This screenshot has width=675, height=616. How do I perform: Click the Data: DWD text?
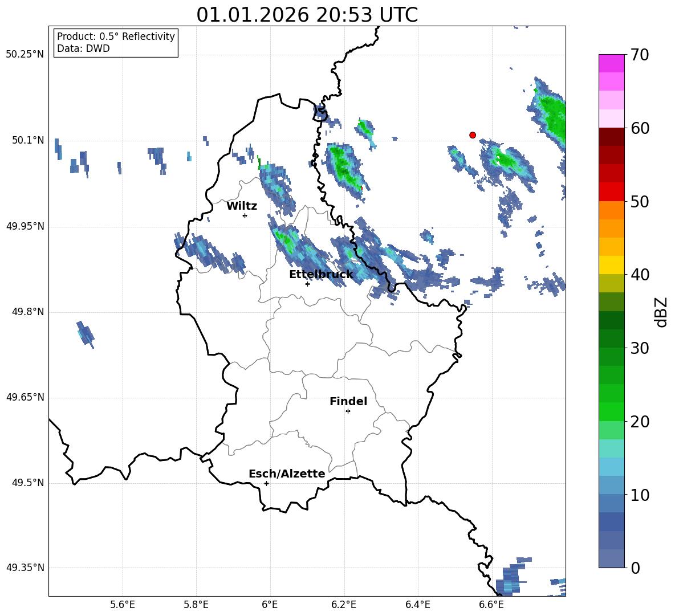coord(83,48)
